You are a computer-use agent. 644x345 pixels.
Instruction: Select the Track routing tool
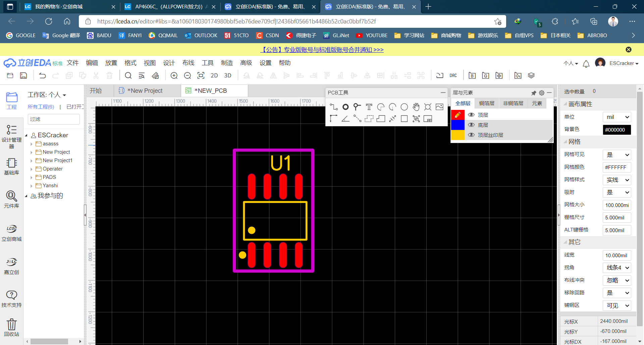click(333, 107)
